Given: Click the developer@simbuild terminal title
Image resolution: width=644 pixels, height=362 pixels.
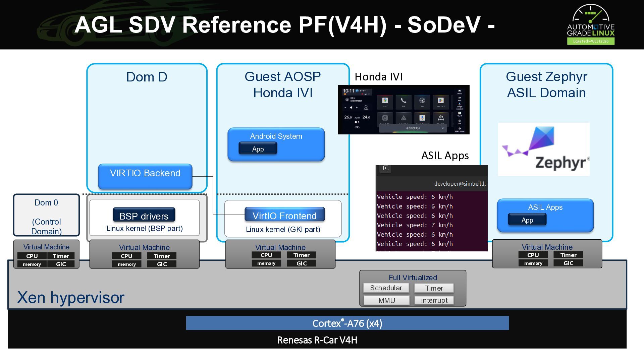Looking at the screenshot, I should tap(460, 184).
